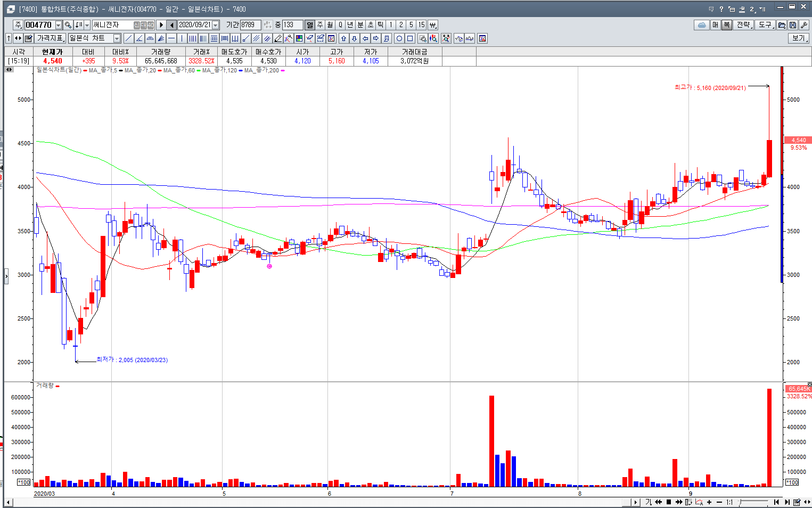This screenshot has width=812, height=508.
Task: Select the parallel channel lines tool
Action: click(256, 38)
